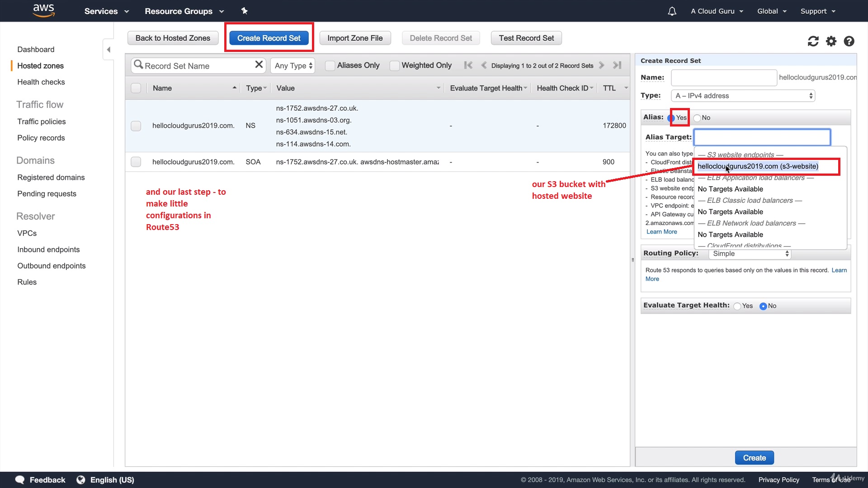
Task: Select Alias No radio button
Action: click(697, 118)
